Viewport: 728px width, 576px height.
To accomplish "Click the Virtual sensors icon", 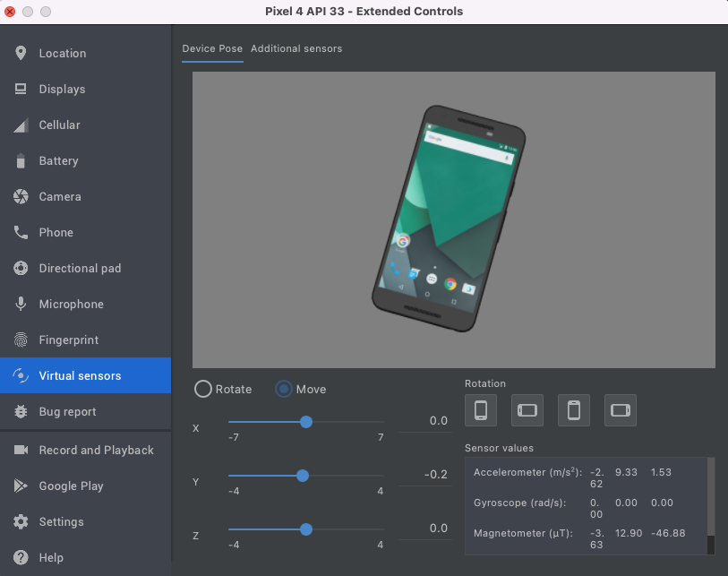I will [x=21, y=375].
